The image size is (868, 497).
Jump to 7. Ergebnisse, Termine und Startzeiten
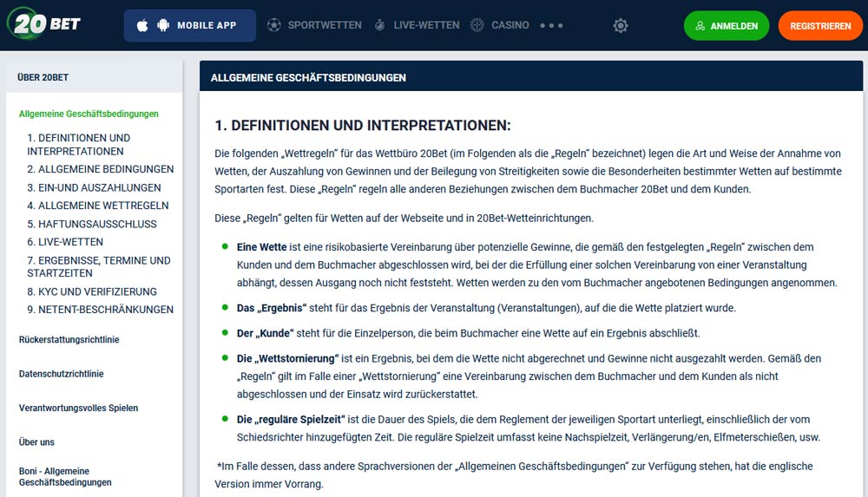pos(99,266)
